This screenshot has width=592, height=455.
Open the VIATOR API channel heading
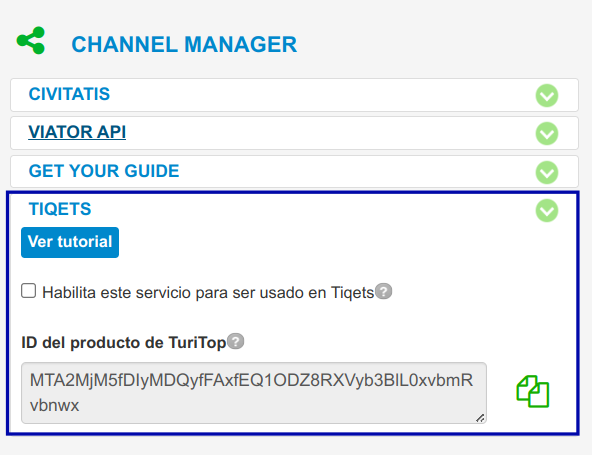point(77,132)
